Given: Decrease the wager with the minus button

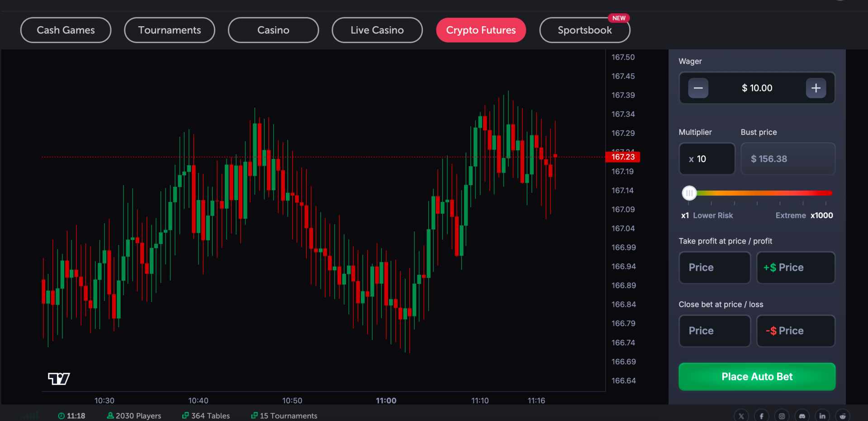Looking at the screenshot, I should [x=698, y=88].
